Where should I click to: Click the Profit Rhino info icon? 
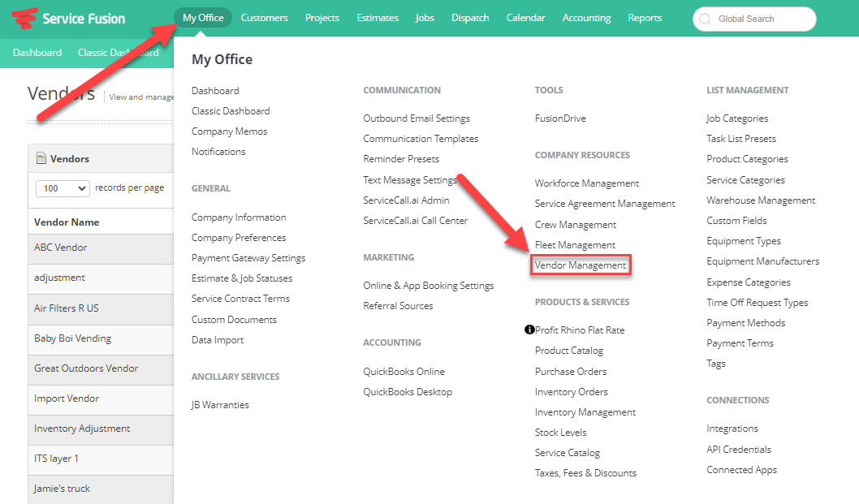529,330
